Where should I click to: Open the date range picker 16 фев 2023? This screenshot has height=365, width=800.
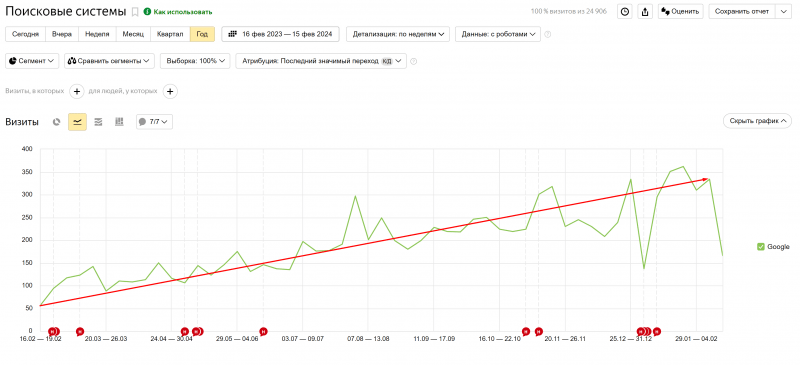[280, 34]
